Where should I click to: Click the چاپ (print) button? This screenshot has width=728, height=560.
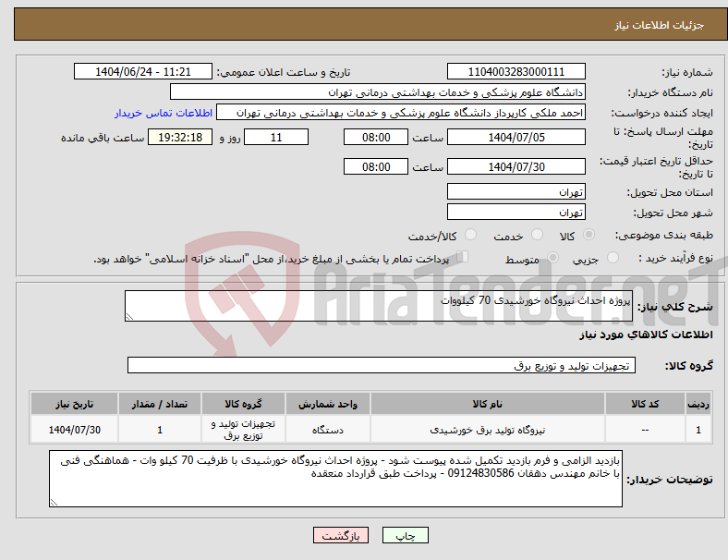[x=405, y=535]
